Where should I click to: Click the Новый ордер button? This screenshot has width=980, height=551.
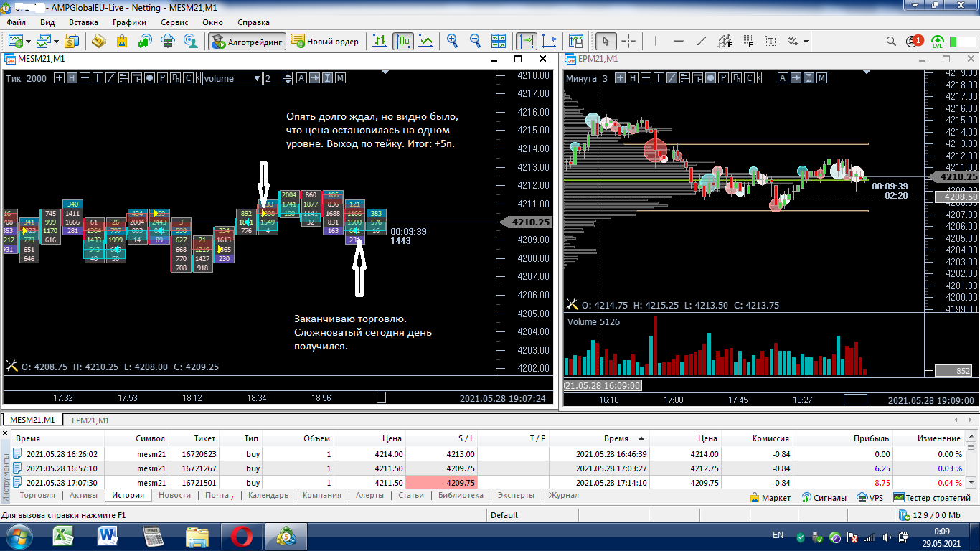(x=325, y=41)
